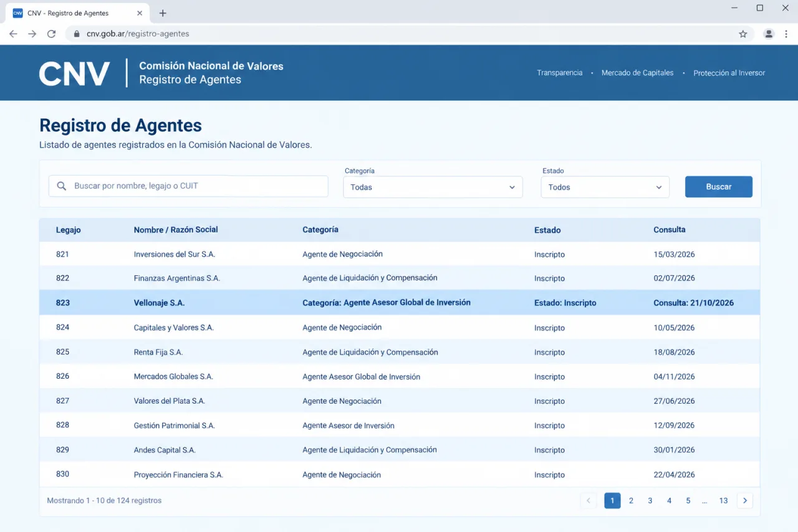Select the Vellonaje S.A. row name
This screenshot has width=798, height=532.
click(x=159, y=303)
